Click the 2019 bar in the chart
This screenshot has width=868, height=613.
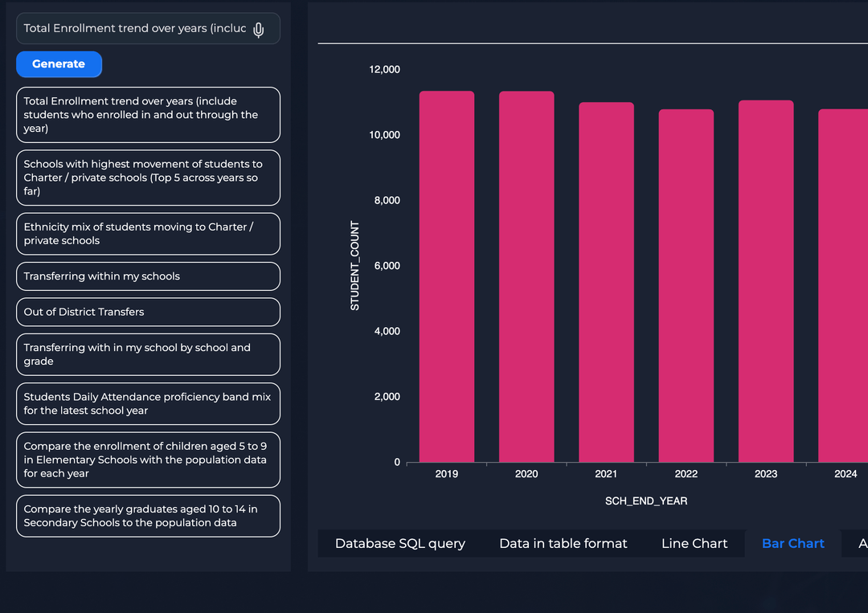click(446, 277)
